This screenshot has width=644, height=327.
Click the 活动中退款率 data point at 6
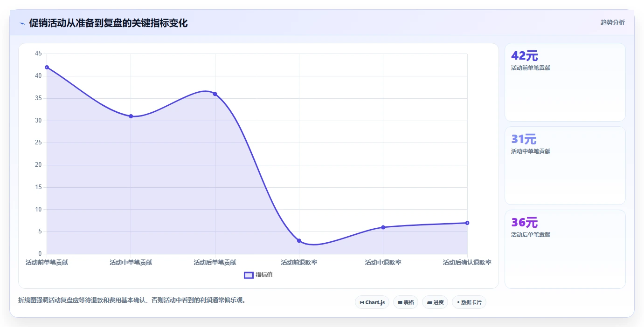pos(383,227)
